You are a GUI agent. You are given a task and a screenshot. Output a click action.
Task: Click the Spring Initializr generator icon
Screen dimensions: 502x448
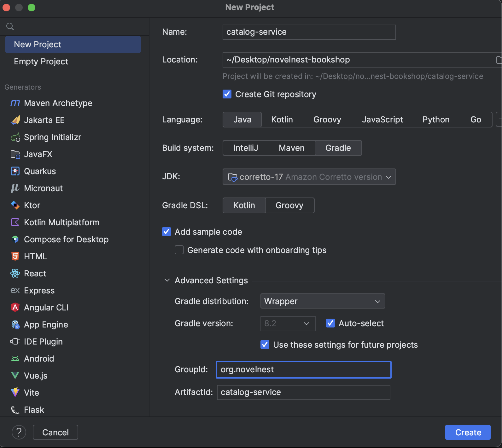pos(15,137)
